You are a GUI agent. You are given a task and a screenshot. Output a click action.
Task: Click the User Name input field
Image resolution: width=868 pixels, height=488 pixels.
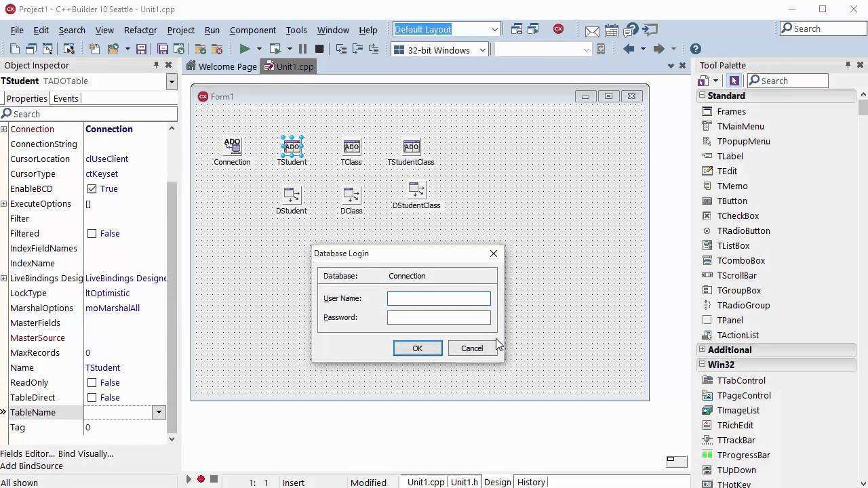(x=439, y=298)
